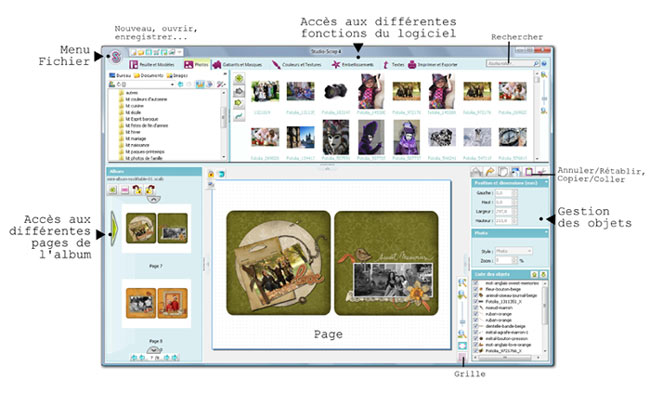
Task: Open the Gabarits et Masques tab
Action: click(x=238, y=65)
